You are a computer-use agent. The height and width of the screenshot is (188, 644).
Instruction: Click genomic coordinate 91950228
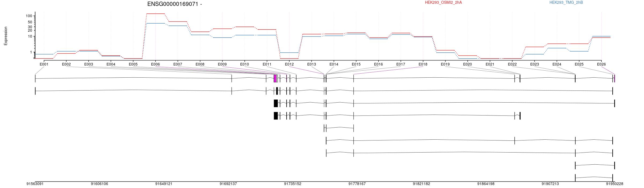coord(615,184)
